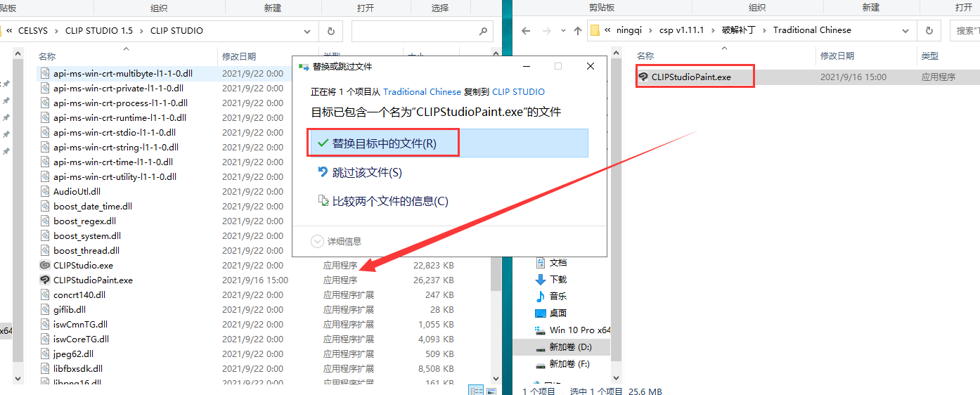Click the boost_regex.dll file icon
980x395 pixels.
click(x=45, y=221)
